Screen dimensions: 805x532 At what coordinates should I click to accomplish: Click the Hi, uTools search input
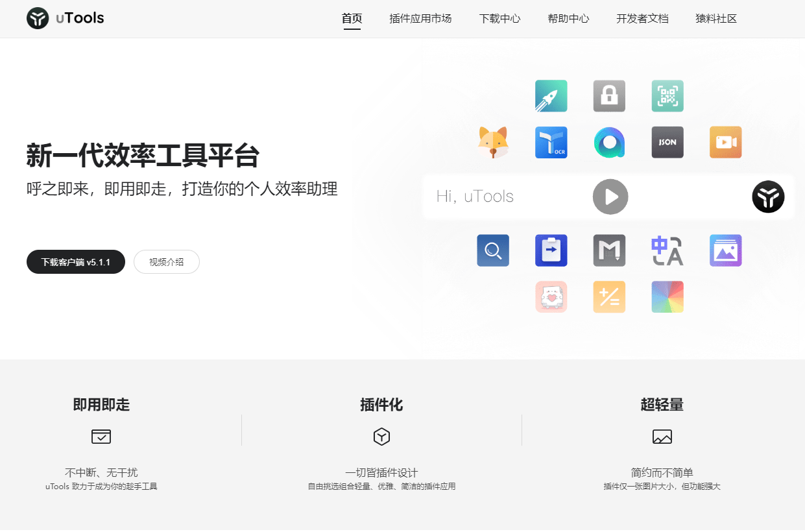pos(608,197)
